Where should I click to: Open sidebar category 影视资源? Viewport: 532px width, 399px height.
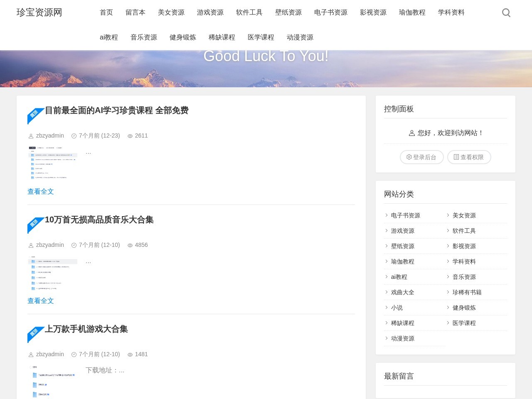(464, 246)
